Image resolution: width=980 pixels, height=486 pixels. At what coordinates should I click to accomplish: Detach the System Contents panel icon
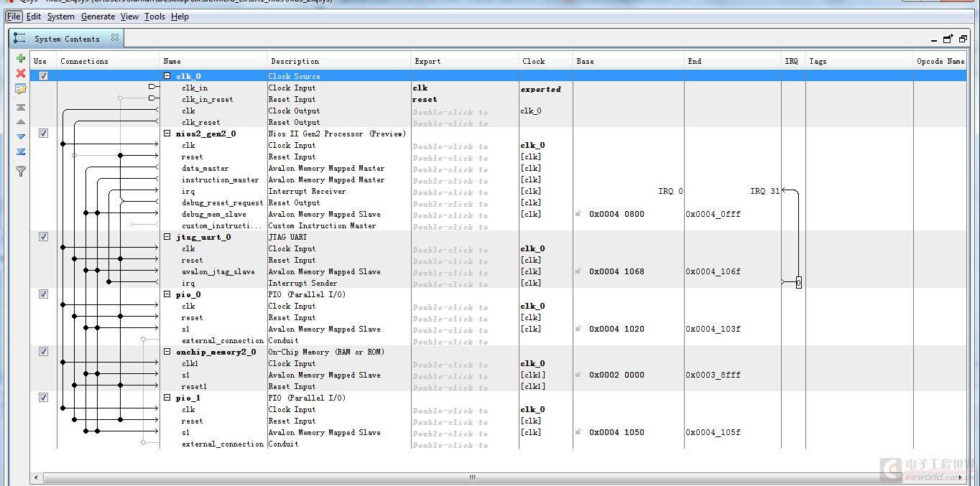point(948,39)
